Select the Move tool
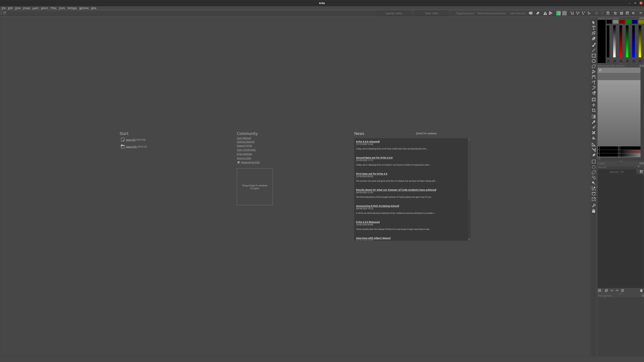 tap(594, 105)
